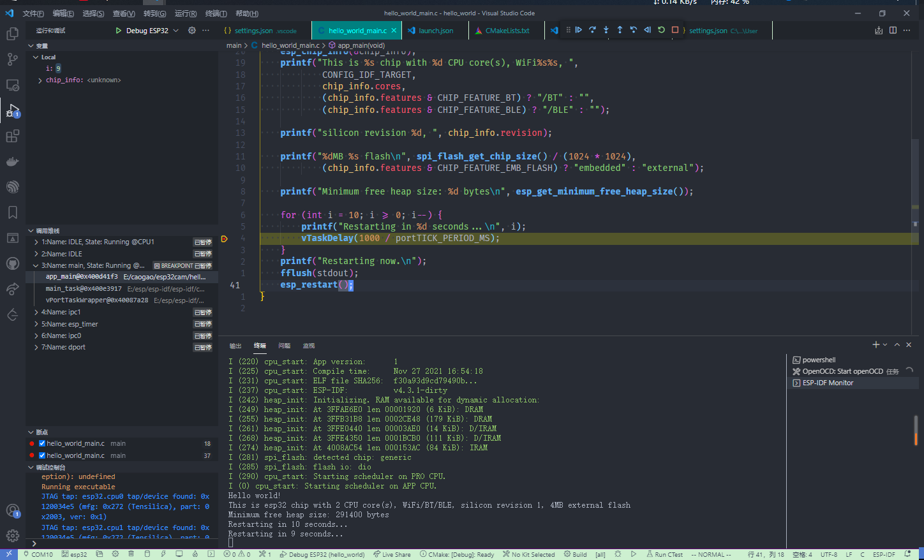The width and height of the screenshot is (924, 560).
Task: Expand thread 7:Name: dport
Action: [36, 348]
